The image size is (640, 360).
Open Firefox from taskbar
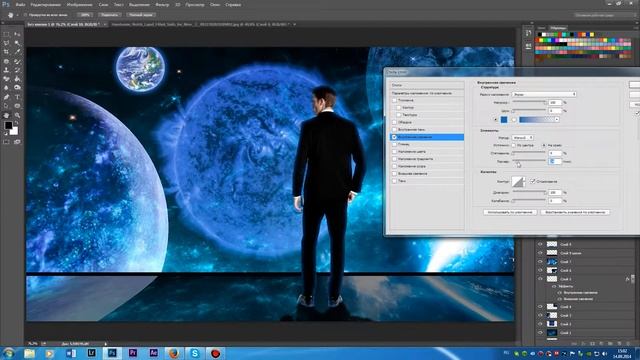coord(174,353)
